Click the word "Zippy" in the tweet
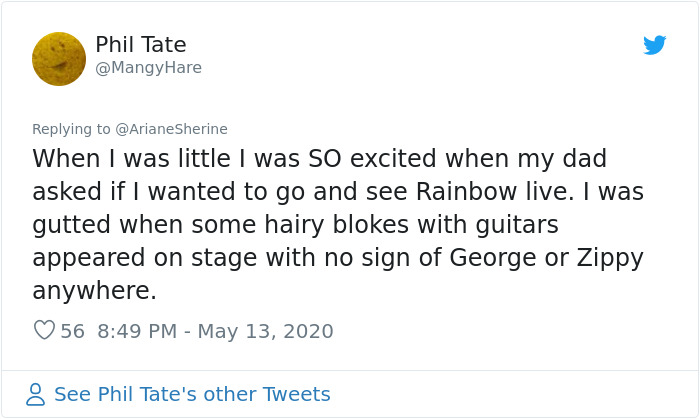Viewport: 700px width, 419px height. coord(608,257)
